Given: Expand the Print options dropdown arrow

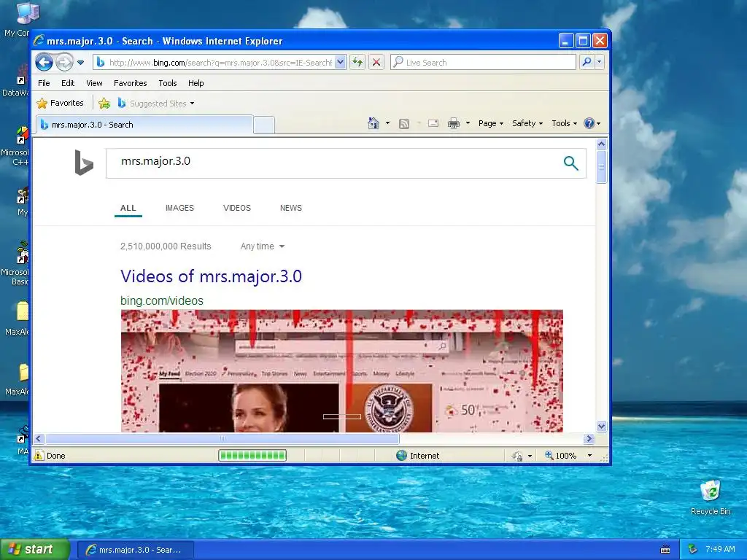Looking at the screenshot, I should coord(468,123).
